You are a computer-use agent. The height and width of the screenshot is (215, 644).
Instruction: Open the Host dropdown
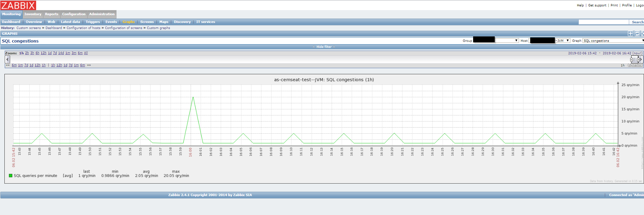click(550, 41)
